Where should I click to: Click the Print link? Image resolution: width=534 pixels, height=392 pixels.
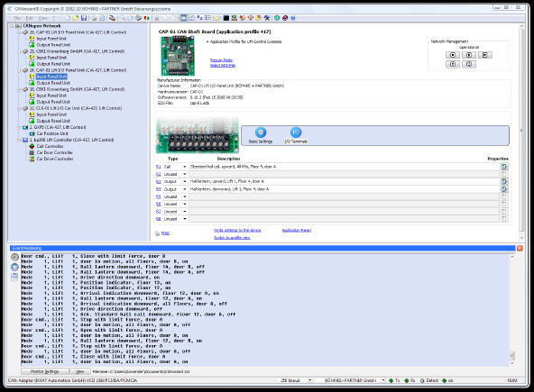165,233
